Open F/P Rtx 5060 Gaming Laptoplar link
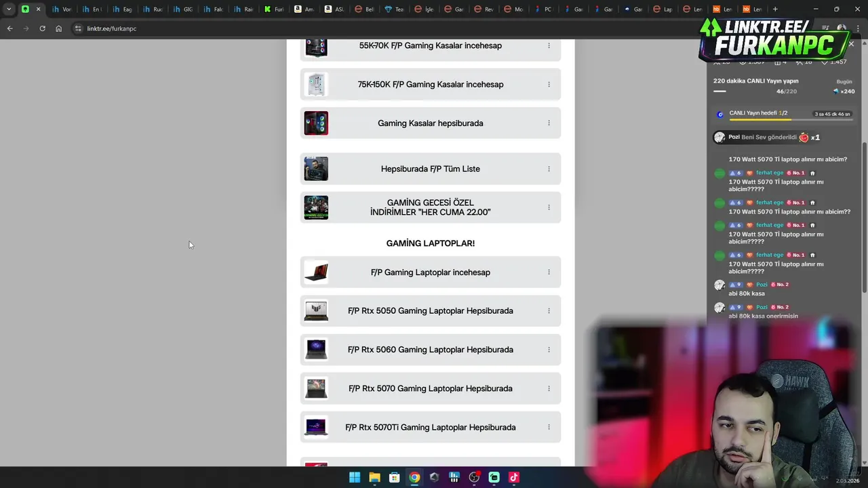The image size is (868, 488). [431, 350]
